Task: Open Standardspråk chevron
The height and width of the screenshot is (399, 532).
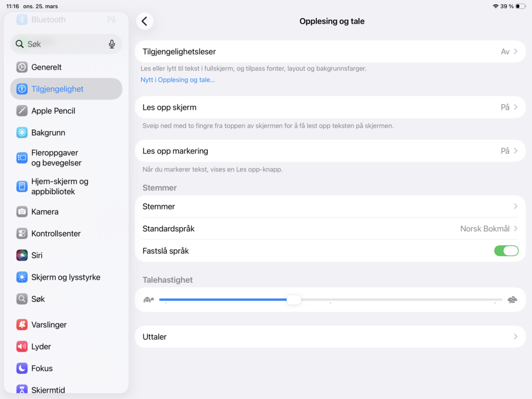Action: click(x=516, y=229)
